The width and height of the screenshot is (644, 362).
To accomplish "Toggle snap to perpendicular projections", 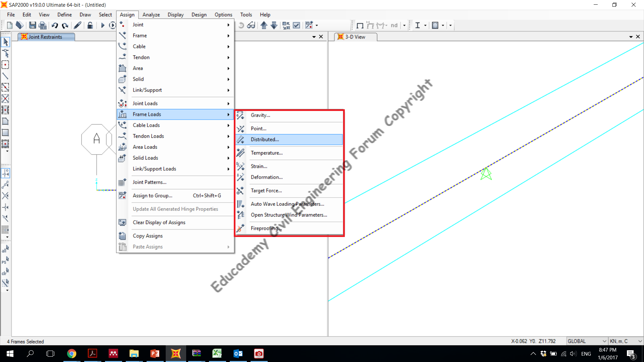I will pyautogui.click(x=5, y=207).
